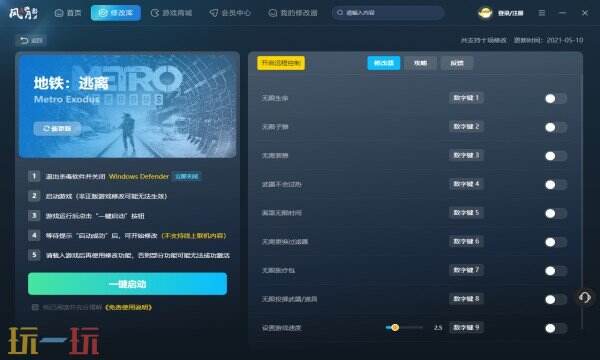Viewport: 600px width, 360px height.
Task: Open the 游戏商城 game store
Action: click(x=171, y=13)
